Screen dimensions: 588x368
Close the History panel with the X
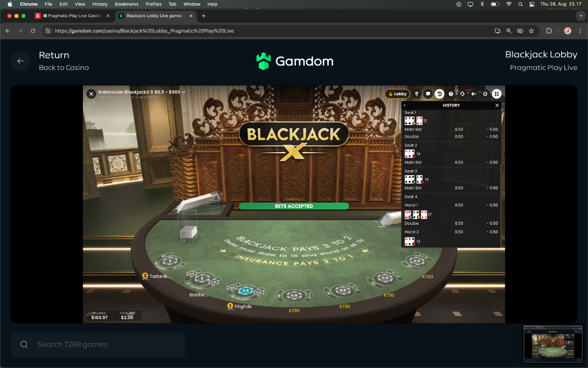click(x=497, y=105)
